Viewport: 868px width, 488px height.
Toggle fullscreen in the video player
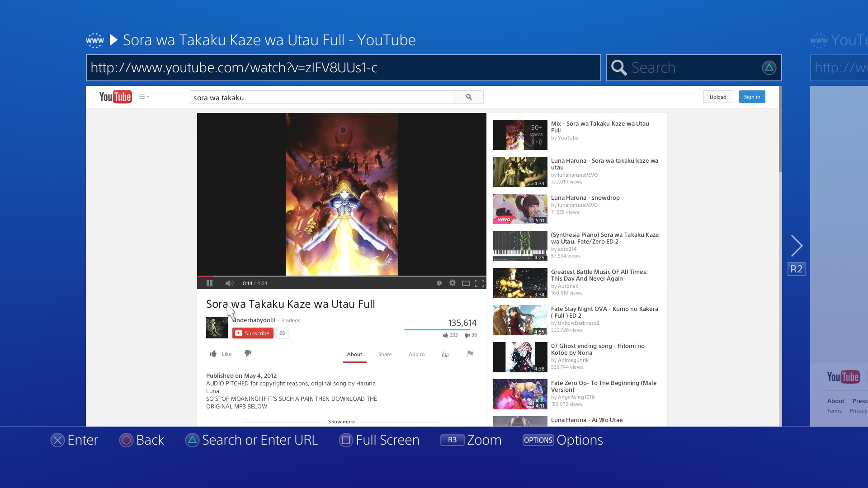(480, 283)
